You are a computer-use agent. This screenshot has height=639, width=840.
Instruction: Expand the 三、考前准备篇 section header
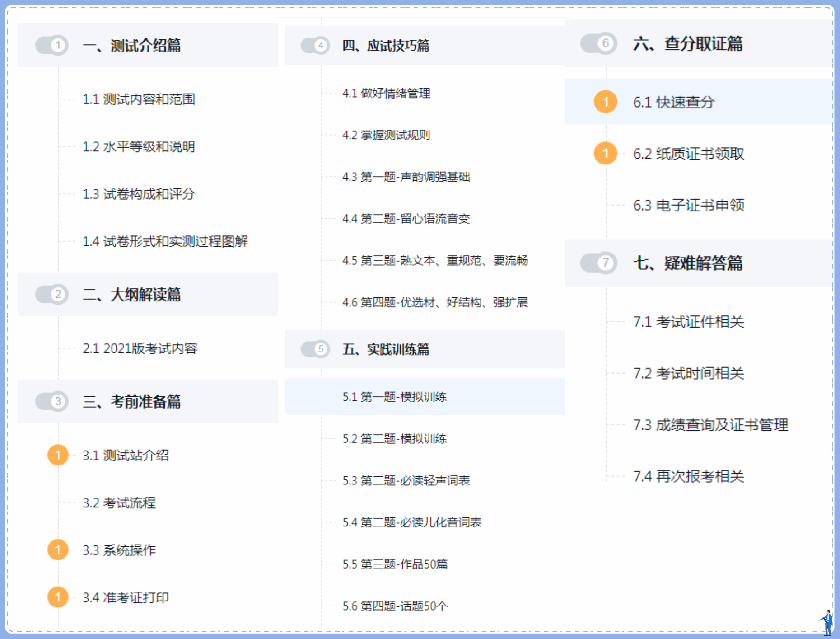(x=132, y=401)
